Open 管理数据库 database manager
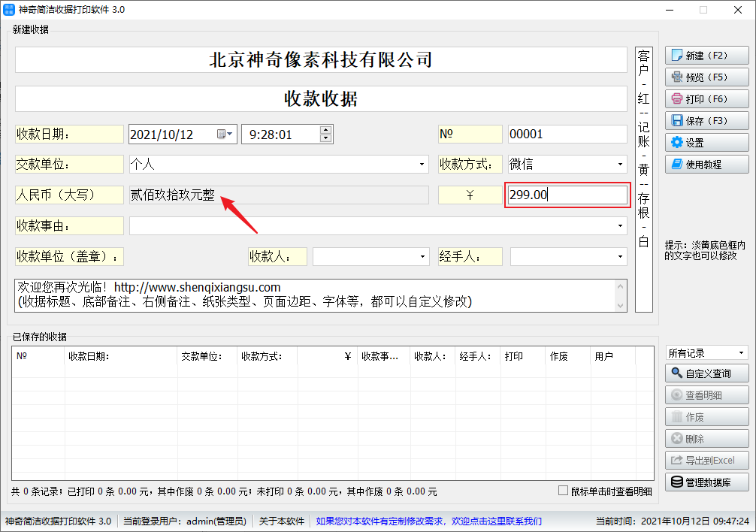 tap(707, 482)
